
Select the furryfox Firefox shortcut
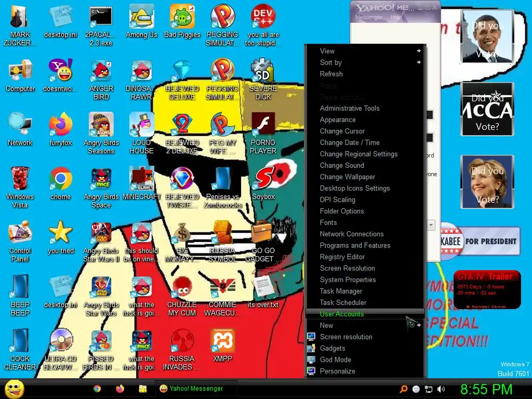[x=61, y=129]
